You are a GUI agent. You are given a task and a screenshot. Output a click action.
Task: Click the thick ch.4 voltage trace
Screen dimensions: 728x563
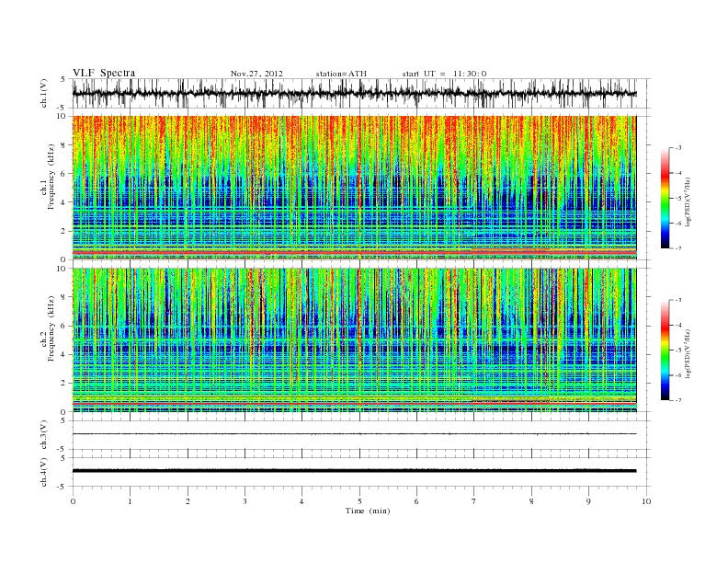(x=354, y=471)
